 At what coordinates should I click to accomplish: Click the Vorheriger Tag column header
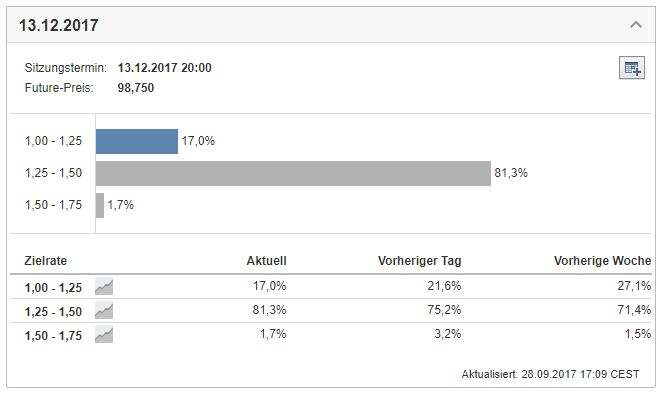[x=419, y=261]
